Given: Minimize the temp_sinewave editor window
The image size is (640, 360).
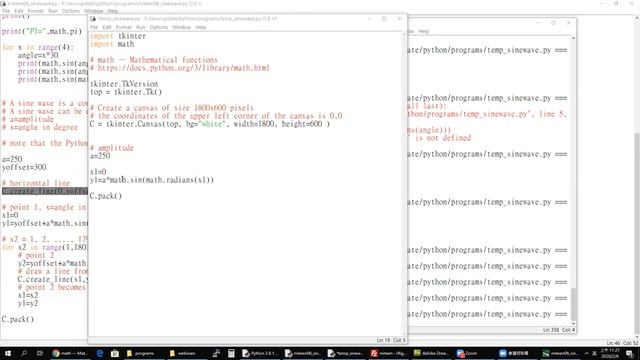Looking at the screenshot, I should [x=369, y=19].
